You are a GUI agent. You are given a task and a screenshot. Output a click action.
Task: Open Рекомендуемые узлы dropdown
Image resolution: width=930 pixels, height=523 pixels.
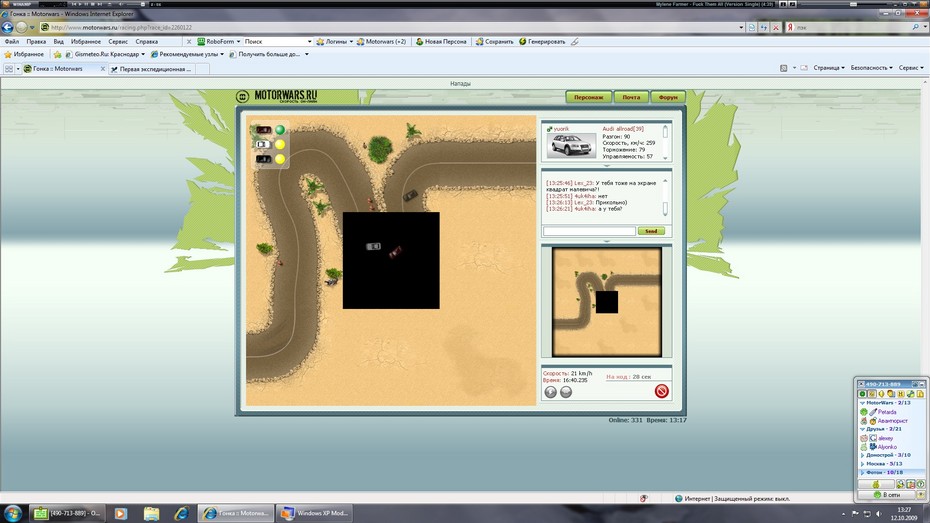(x=187, y=54)
